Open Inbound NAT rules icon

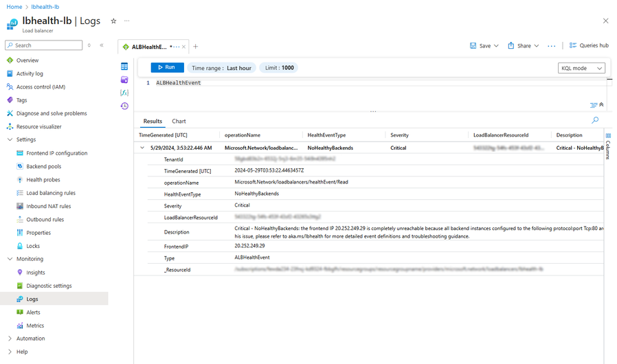click(20, 206)
